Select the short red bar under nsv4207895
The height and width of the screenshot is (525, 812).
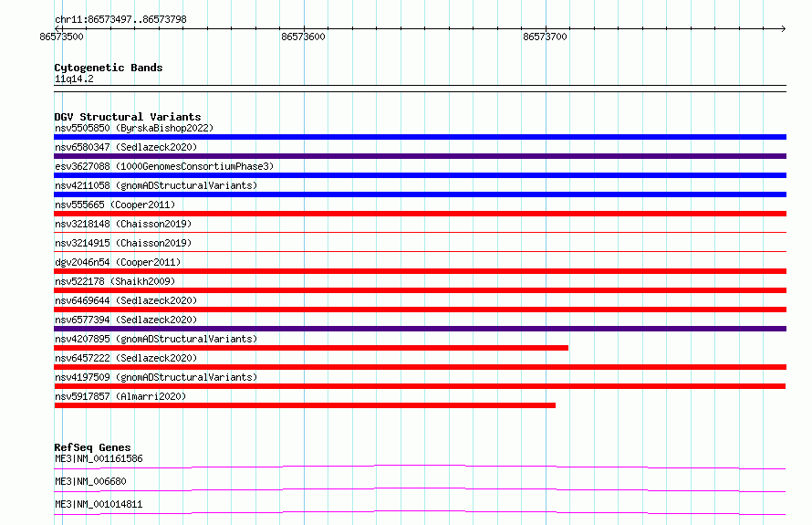click(x=311, y=348)
